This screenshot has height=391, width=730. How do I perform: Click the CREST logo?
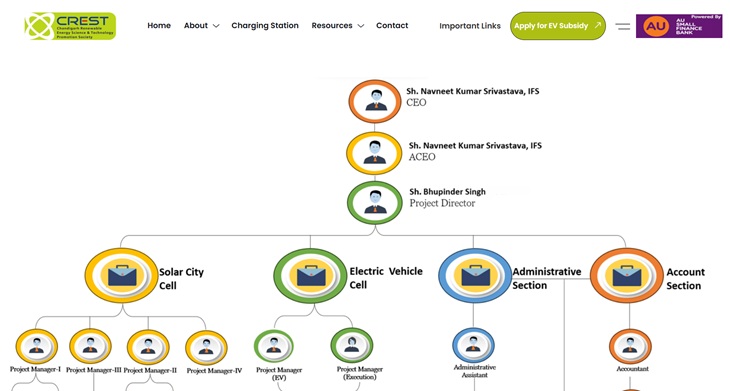[70, 26]
